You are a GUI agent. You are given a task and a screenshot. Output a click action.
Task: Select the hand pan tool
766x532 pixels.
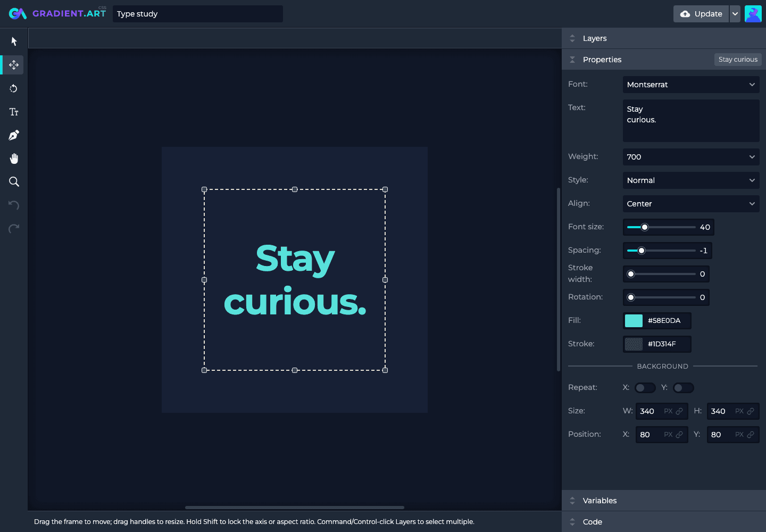tap(14, 159)
